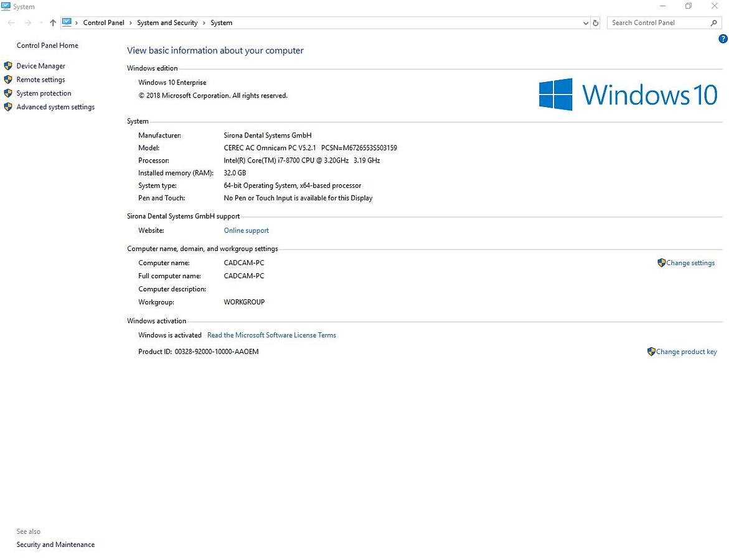Click CADCAM-PC beside Full computer name
This screenshot has height=560, width=729.
(x=243, y=276)
